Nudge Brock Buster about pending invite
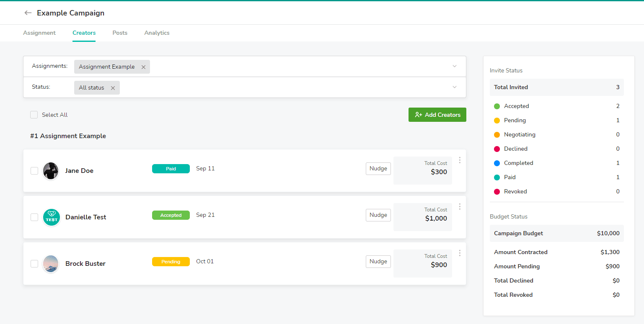The width and height of the screenshot is (644, 324). (378, 262)
